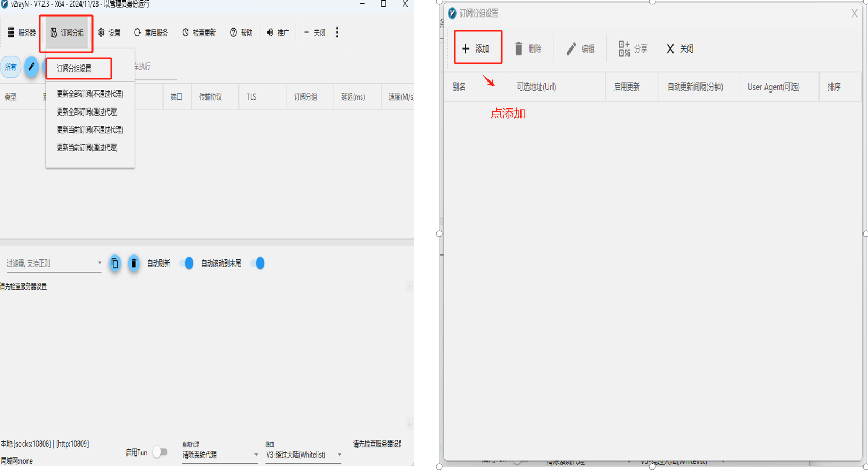The height and width of the screenshot is (472, 868).
Task: Expand the 路由 routing dropdown
Action: click(339, 455)
